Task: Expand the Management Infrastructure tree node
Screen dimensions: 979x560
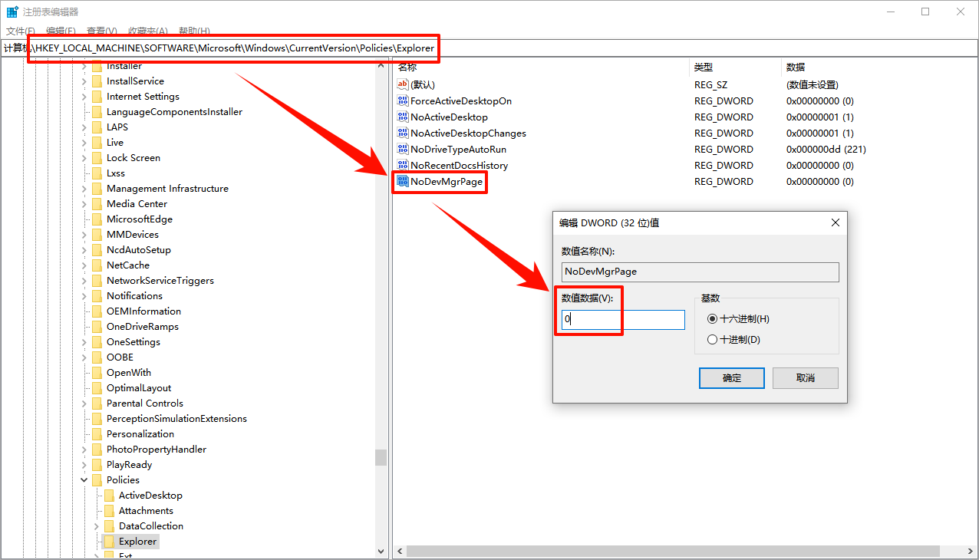Action: pyautogui.click(x=84, y=188)
